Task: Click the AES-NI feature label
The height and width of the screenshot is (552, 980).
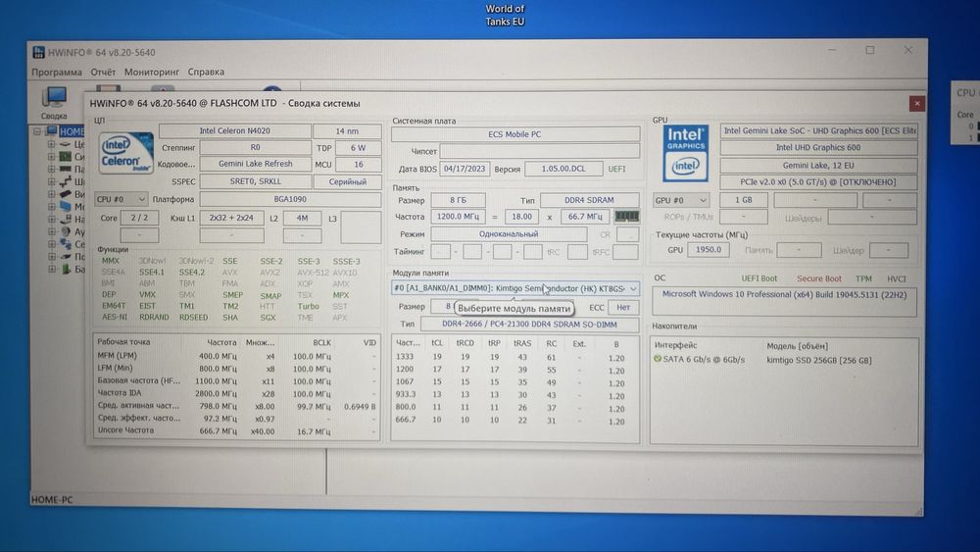Action: pyautogui.click(x=115, y=318)
